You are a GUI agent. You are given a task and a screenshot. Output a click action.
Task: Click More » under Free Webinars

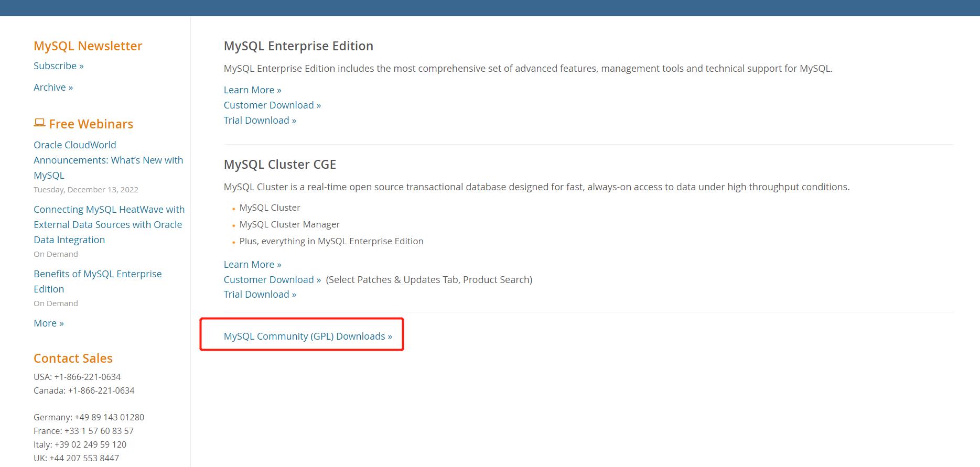coord(49,323)
